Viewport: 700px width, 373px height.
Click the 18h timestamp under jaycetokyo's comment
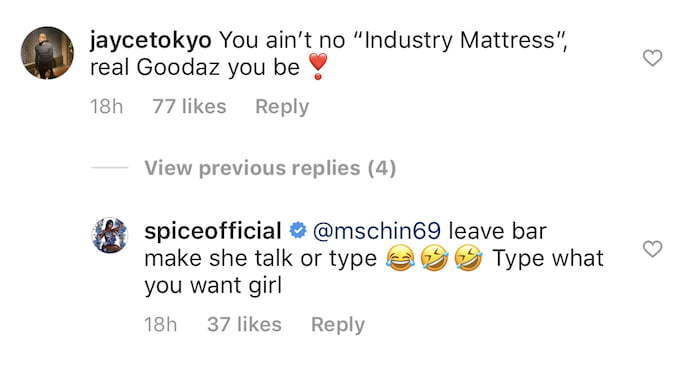point(106,107)
